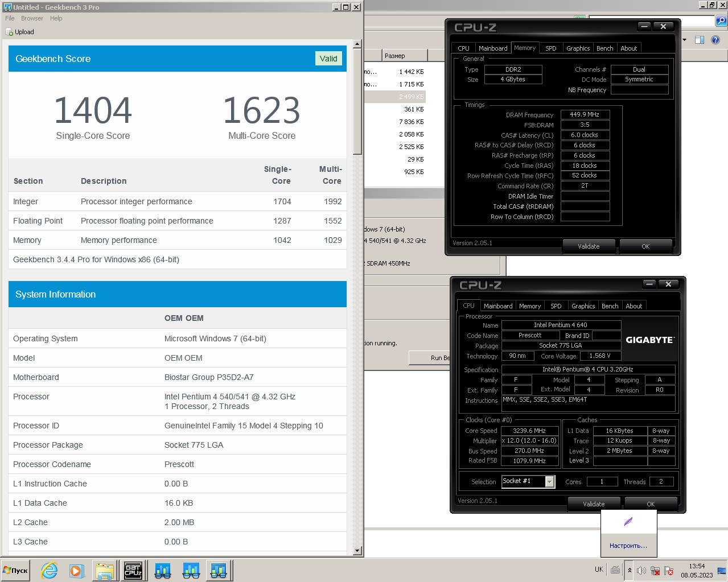
Task: Open the Start (Пуск) menu
Action: pyautogui.click(x=15, y=570)
